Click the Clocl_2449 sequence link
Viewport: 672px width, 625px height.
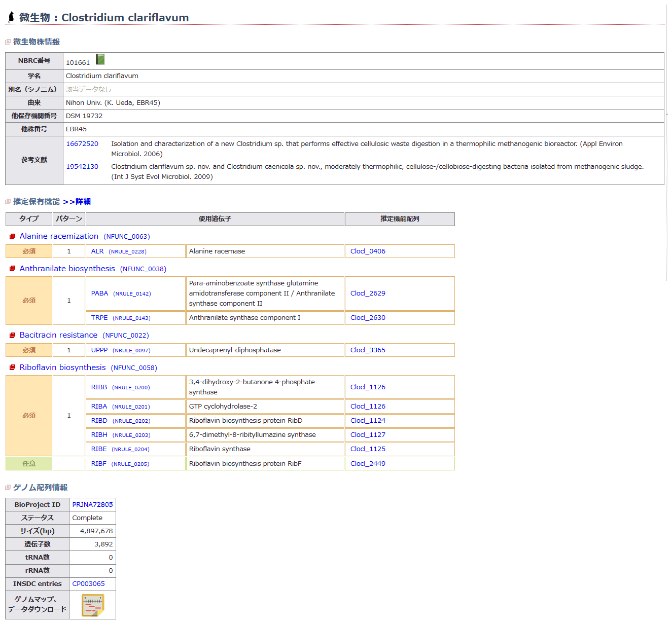368,464
